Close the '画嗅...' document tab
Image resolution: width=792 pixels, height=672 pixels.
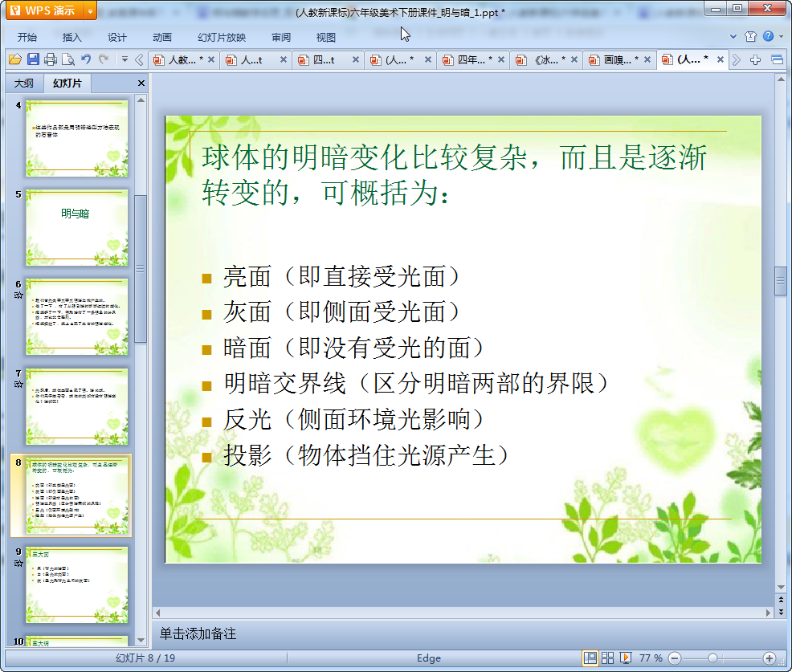coord(647,59)
